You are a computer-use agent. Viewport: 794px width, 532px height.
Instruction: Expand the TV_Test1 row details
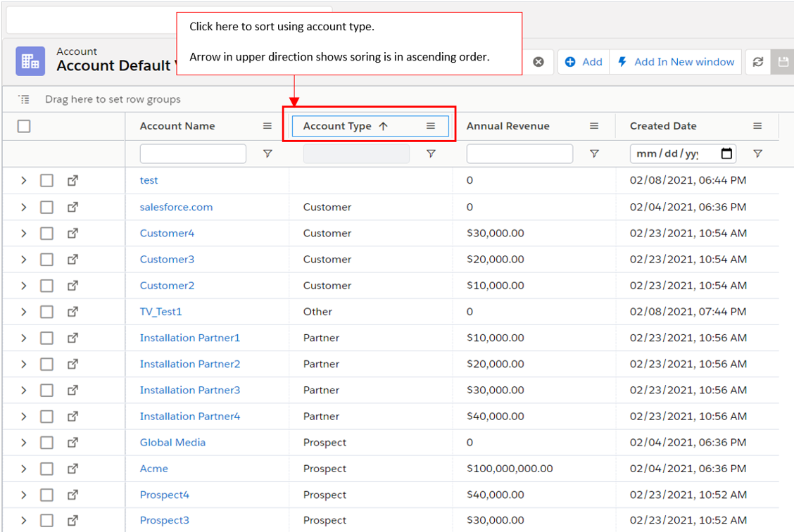pyautogui.click(x=23, y=312)
